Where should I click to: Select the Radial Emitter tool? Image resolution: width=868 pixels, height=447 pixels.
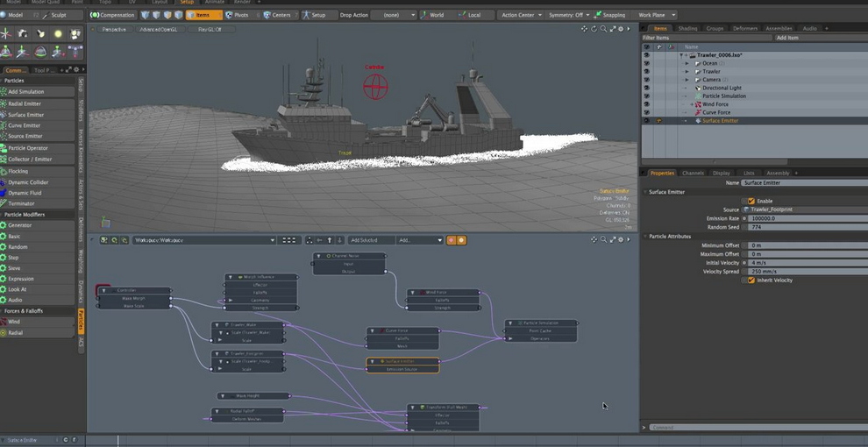[x=25, y=103]
